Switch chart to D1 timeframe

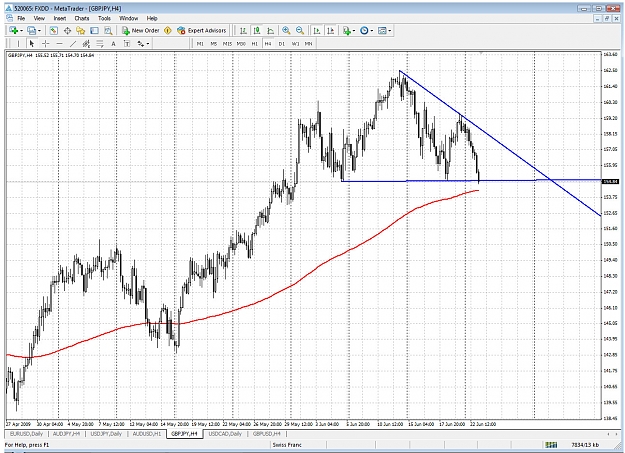pyautogui.click(x=282, y=43)
